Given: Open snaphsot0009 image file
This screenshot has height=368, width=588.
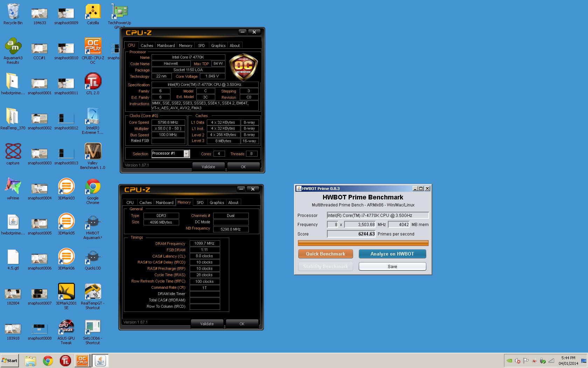Looking at the screenshot, I should [66, 16].
